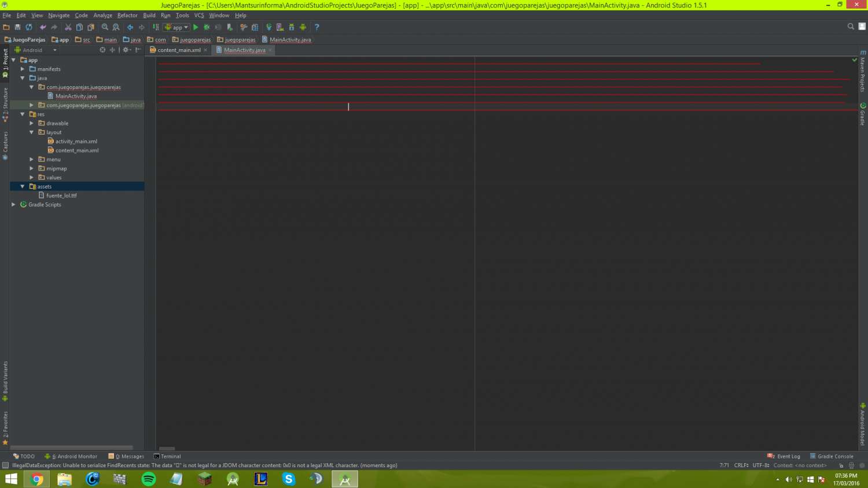Click Attach debugger to Android process icon
The image size is (868, 488).
coord(230,27)
